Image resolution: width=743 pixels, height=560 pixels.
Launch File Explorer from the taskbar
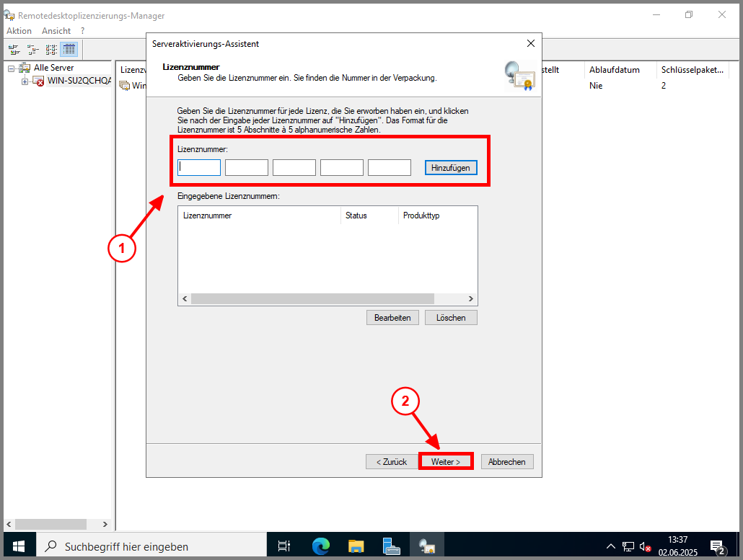pyautogui.click(x=356, y=546)
